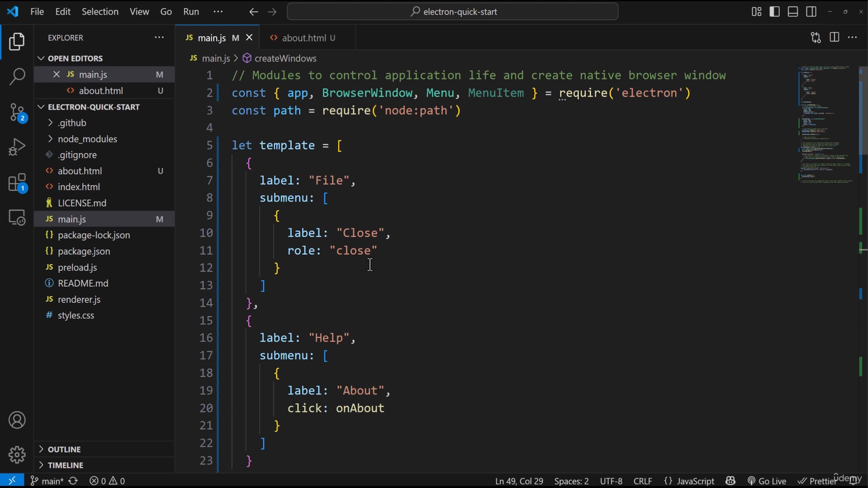Open the Selection menu
This screenshot has height=488, width=868.
[100, 12]
